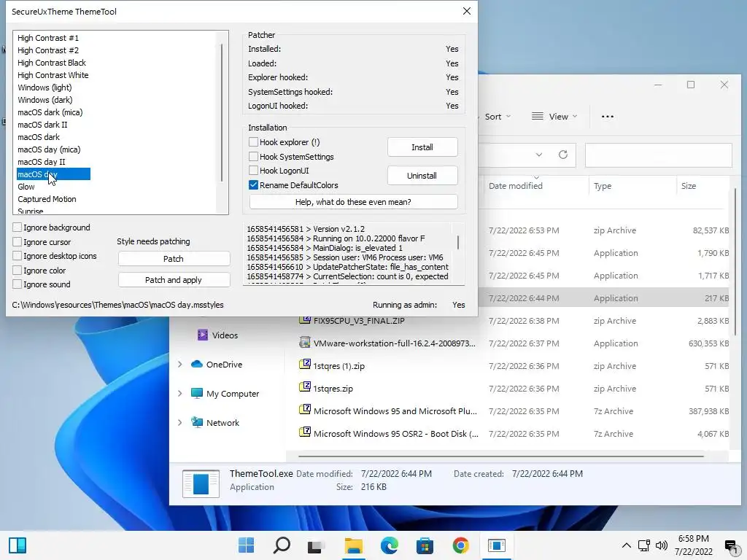Open the taskbar clock showing 6:58 PM

[694, 545]
